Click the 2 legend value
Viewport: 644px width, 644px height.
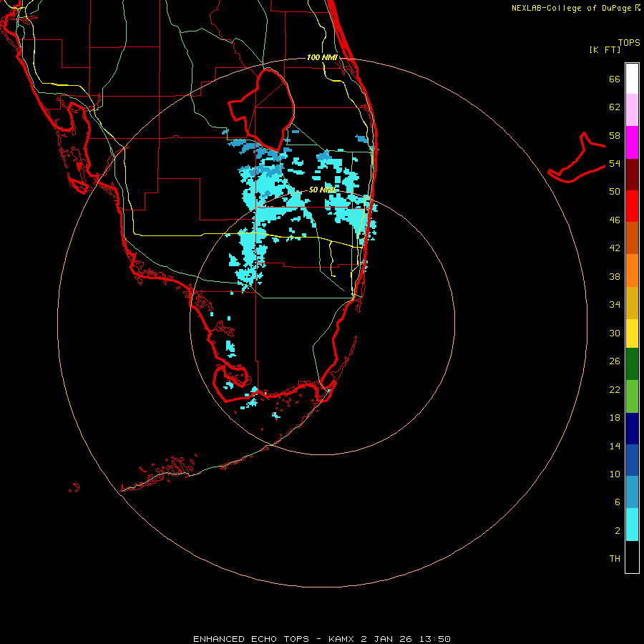coord(618,531)
